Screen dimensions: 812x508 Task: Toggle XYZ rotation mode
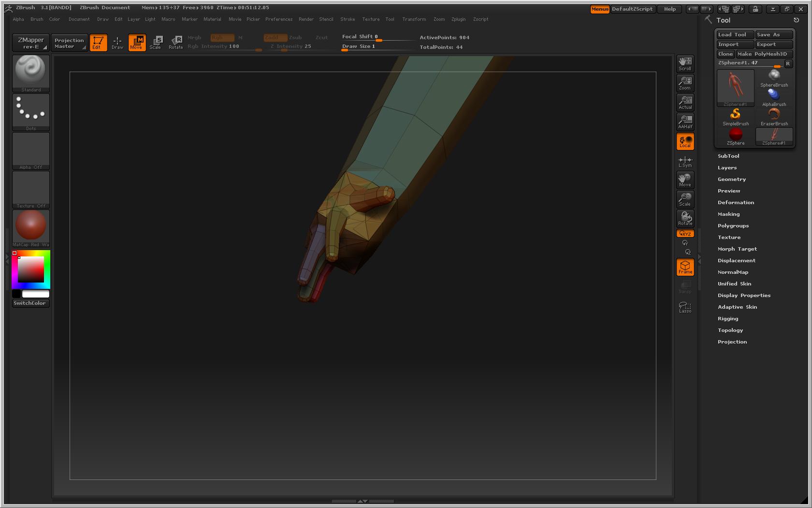tap(685, 234)
